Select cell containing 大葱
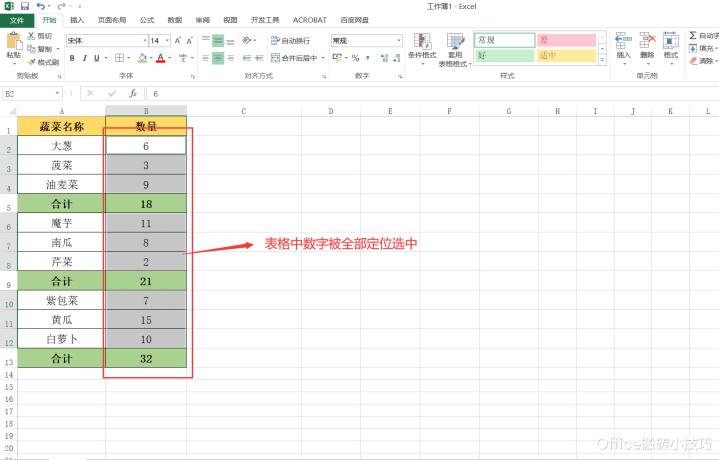Screen dimensions: 719x460 61,145
